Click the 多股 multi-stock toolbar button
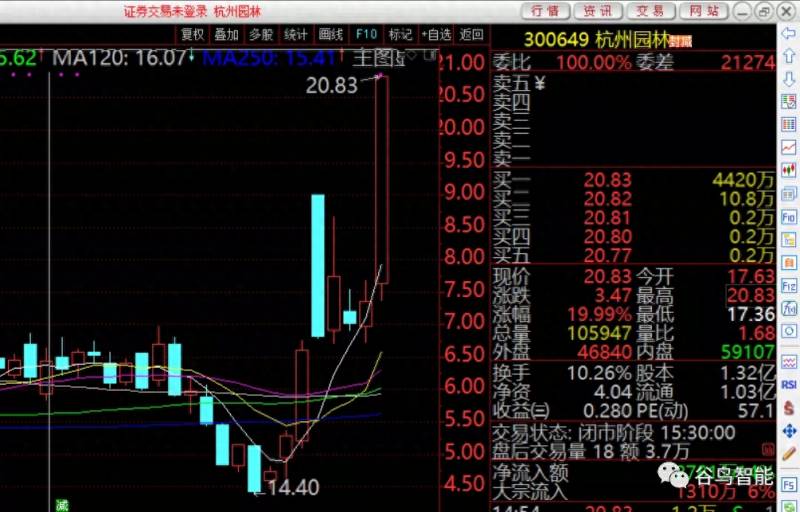Screen dimensions: 800x512 click(x=261, y=35)
